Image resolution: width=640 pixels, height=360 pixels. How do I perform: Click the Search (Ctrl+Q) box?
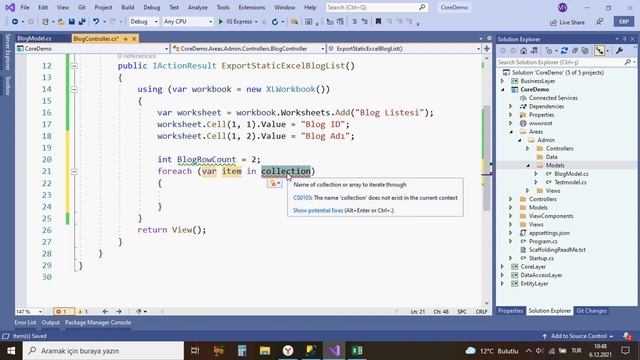coord(376,7)
